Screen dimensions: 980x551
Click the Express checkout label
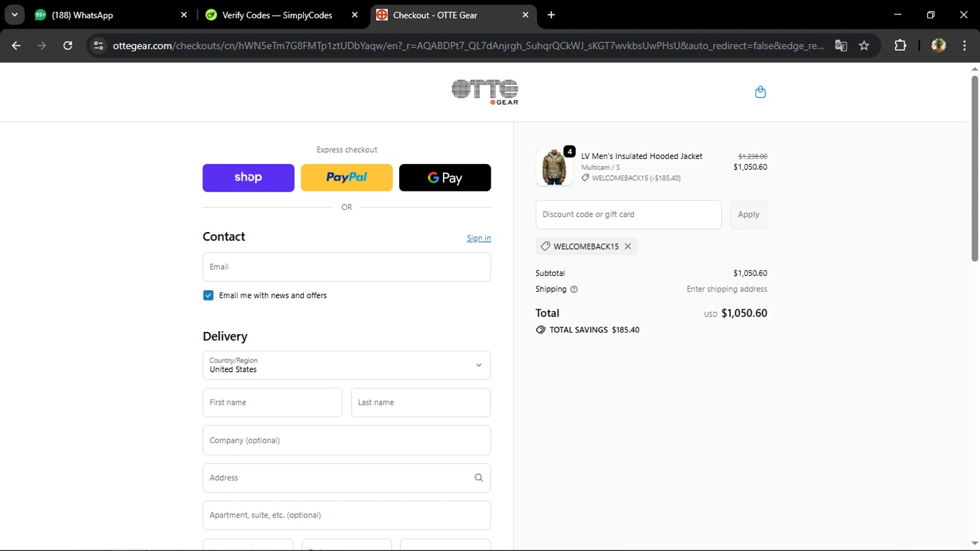click(347, 150)
